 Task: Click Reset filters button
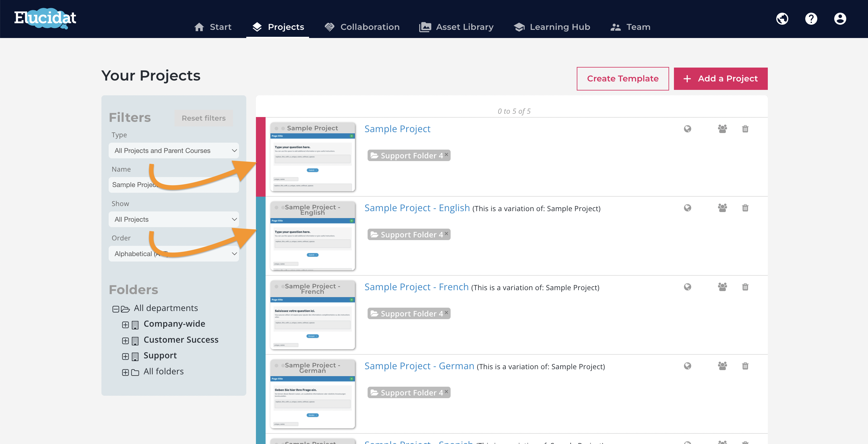click(204, 118)
